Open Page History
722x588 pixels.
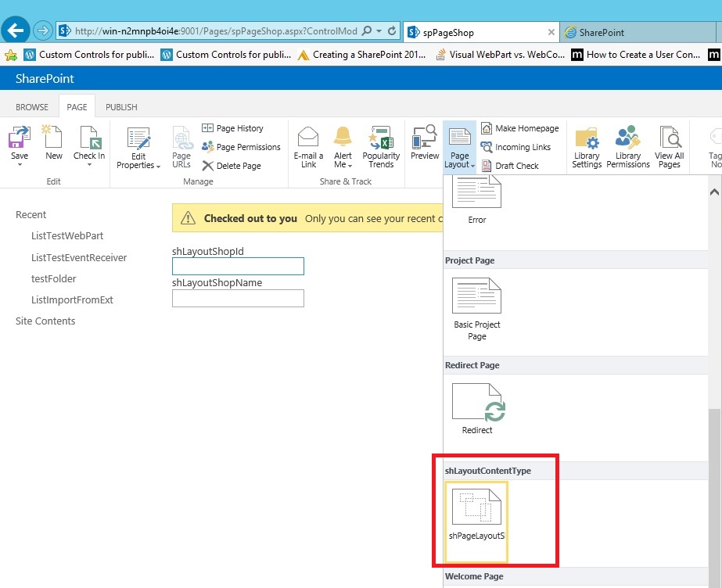pos(233,128)
